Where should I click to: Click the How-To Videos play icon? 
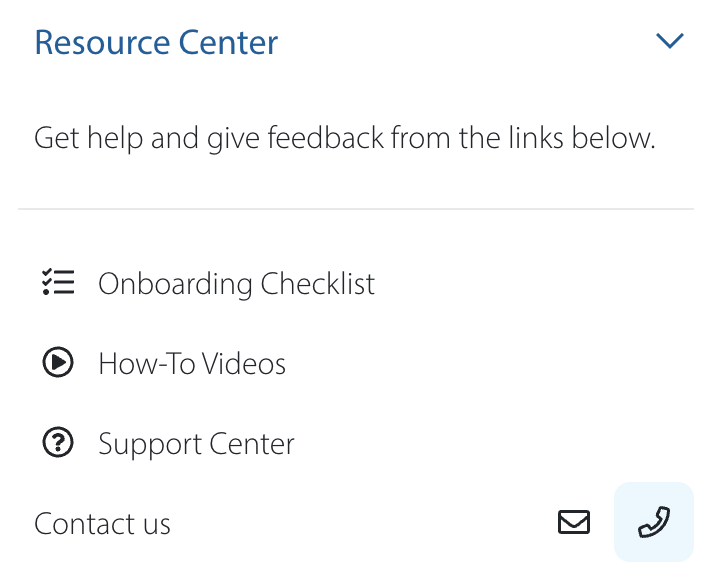pos(58,363)
